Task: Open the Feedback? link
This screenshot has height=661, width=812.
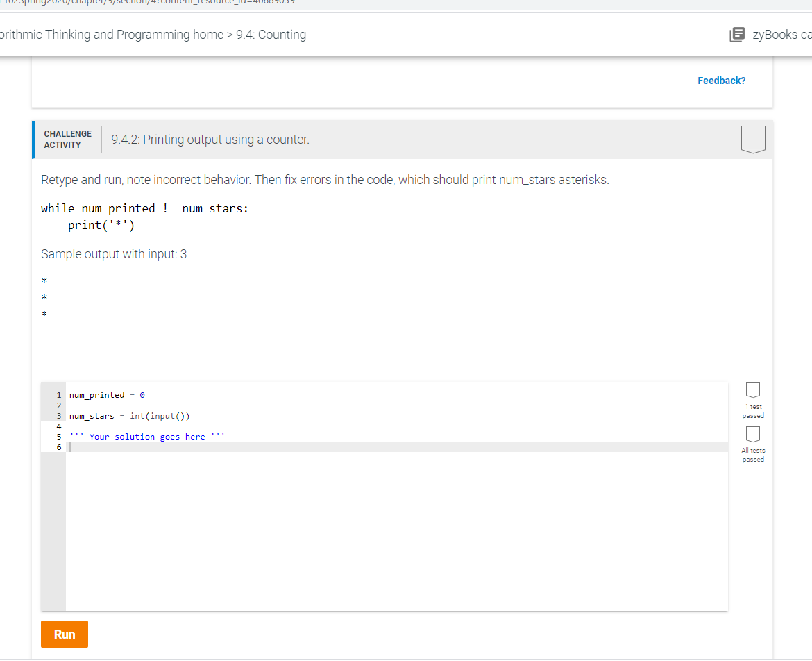Action: [x=721, y=80]
